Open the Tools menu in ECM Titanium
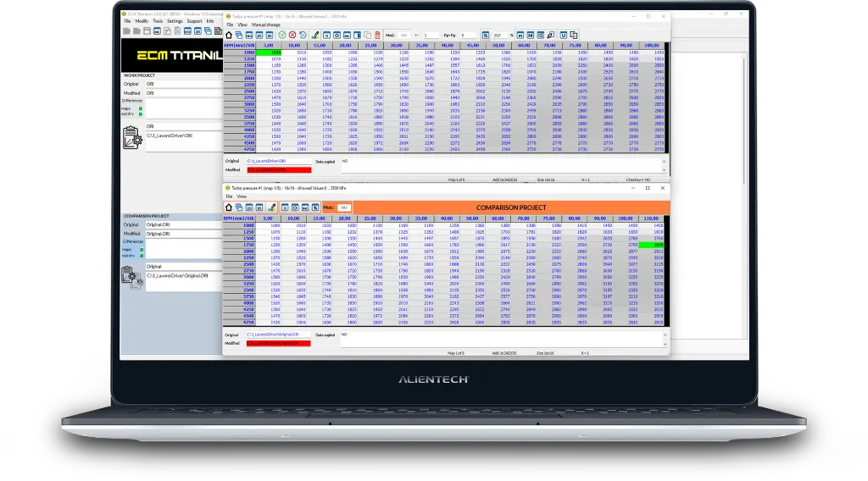The image size is (868, 481). (158, 21)
